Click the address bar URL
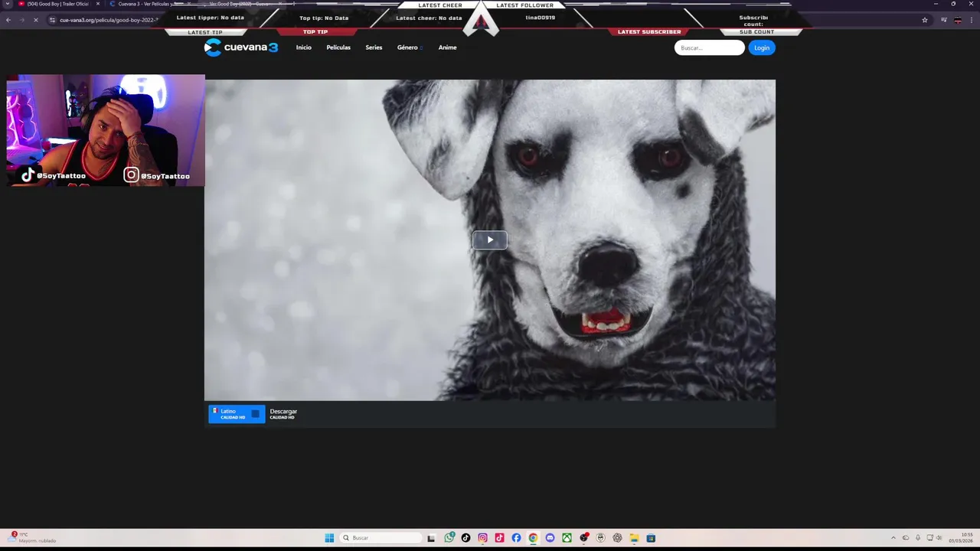This screenshot has height=551, width=980. [x=109, y=20]
